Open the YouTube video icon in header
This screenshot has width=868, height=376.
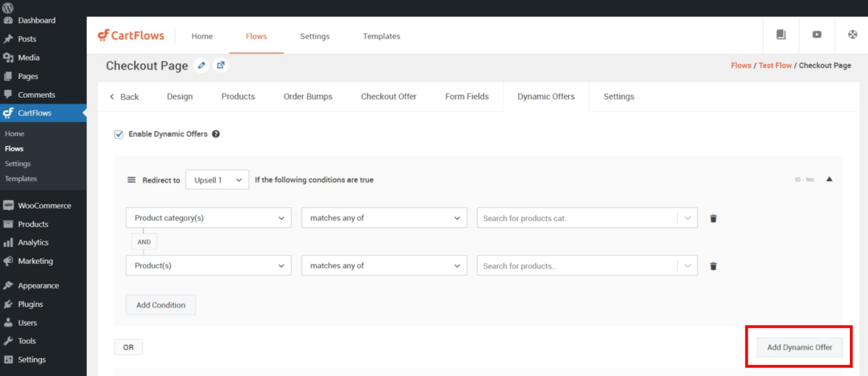(x=817, y=34)
